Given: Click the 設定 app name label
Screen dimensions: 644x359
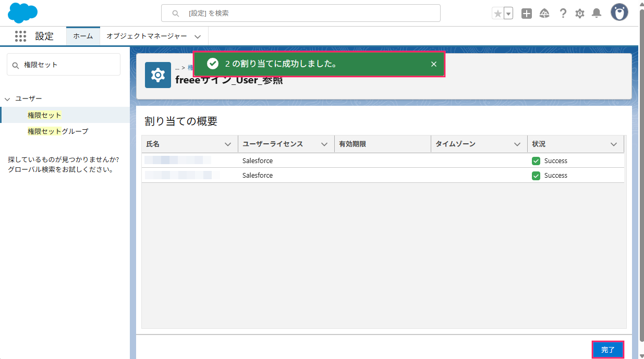Looking at the screenshot, I should coord(44,36).
